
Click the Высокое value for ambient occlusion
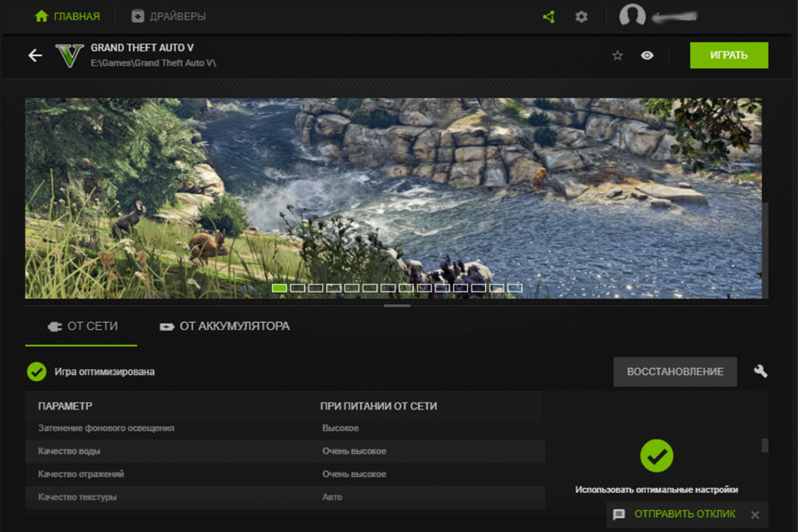[x=340, y=428]
